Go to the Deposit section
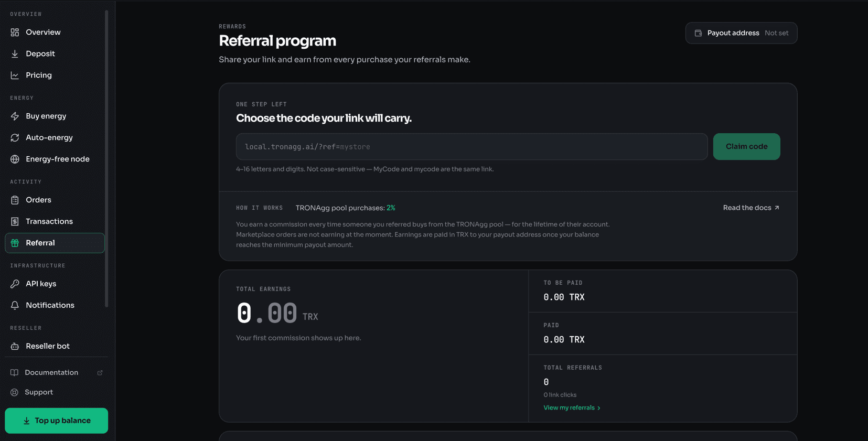Viewport: 868px width, 441px height. [x=55, y=54]
